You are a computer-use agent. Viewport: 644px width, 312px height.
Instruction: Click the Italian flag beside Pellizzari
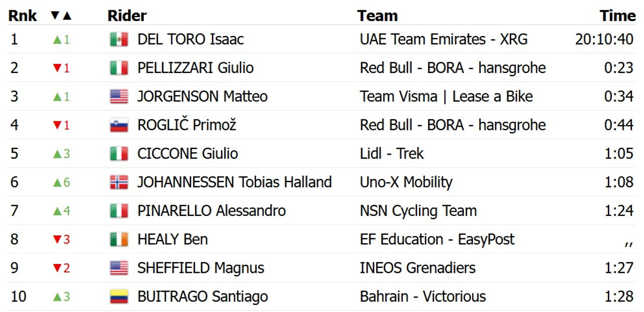point(119,68)
